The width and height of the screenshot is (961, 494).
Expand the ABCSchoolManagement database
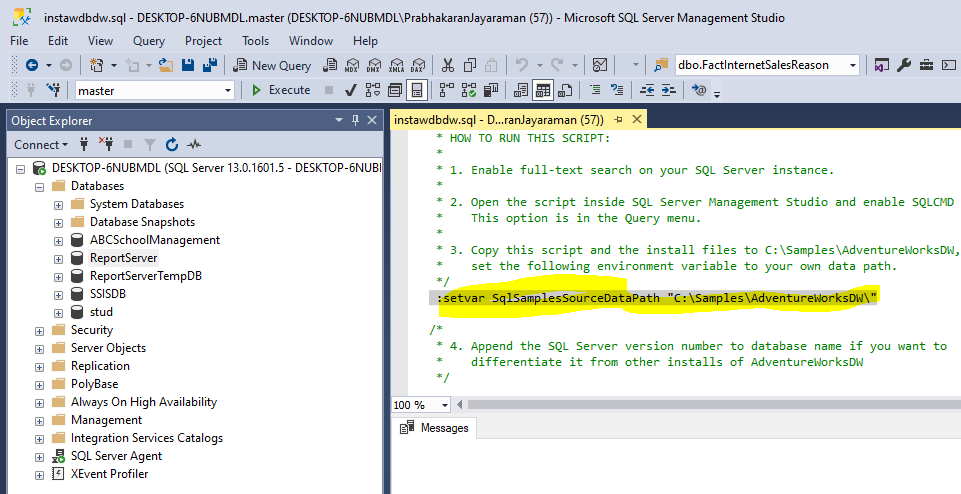pyautogui.click(x=58, y=240)
